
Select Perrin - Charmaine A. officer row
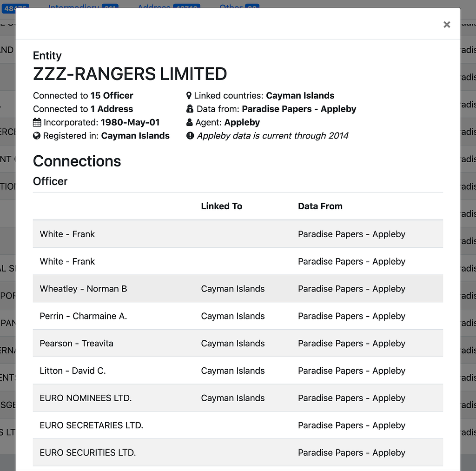(x=83, y=316)
